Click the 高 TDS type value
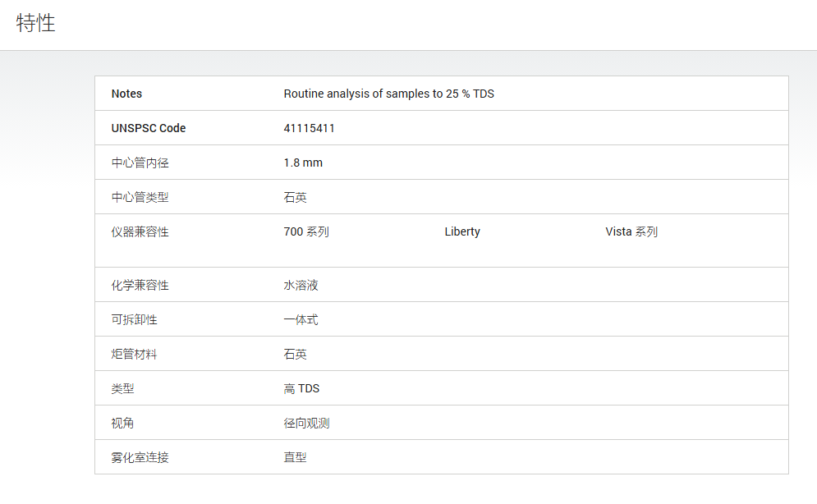Image resolution: width=817 pixels, height=504 pixels. pyautogui.click(x=301, y=388)
